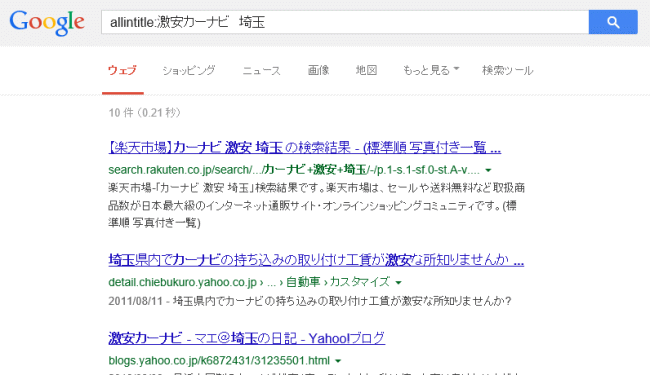This screenshot has width=650, height=375.
Task: Expand arrow beside detail.chiebukuro.yahoo.co.jp URL
Action: 398,283
